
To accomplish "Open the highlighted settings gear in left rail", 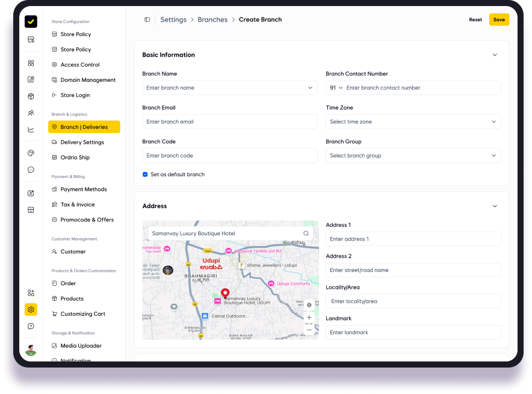I will (31, 310).
